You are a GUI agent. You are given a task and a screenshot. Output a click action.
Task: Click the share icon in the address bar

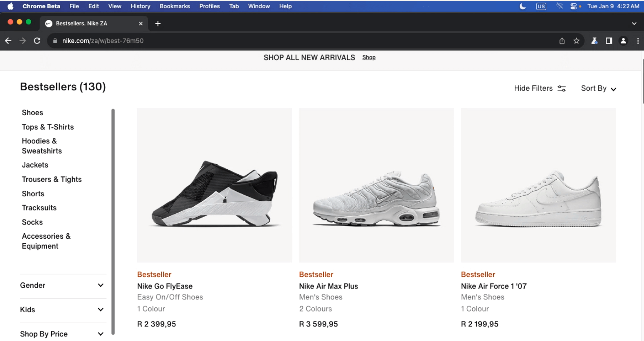click(562, 41)
